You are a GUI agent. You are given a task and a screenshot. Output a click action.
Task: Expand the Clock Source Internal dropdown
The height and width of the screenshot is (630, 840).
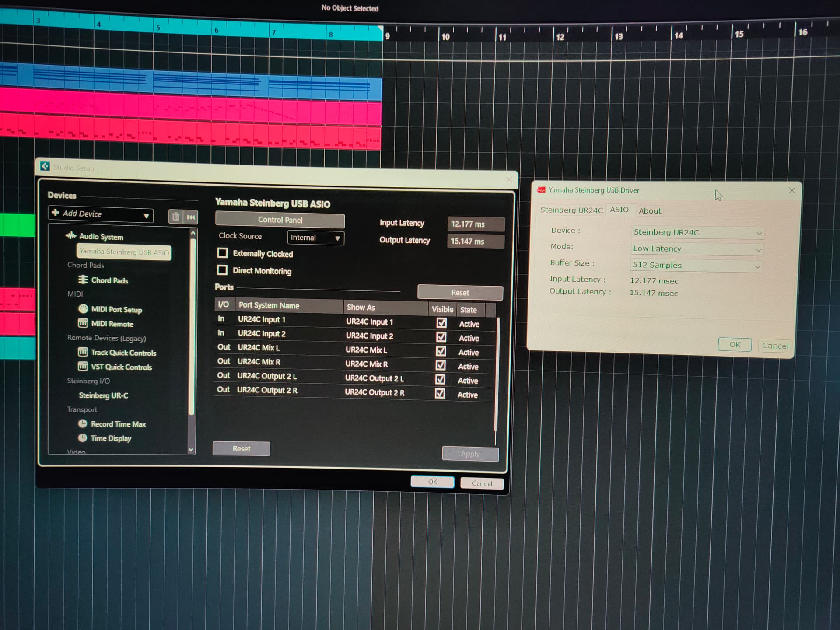tap(315, 238)
